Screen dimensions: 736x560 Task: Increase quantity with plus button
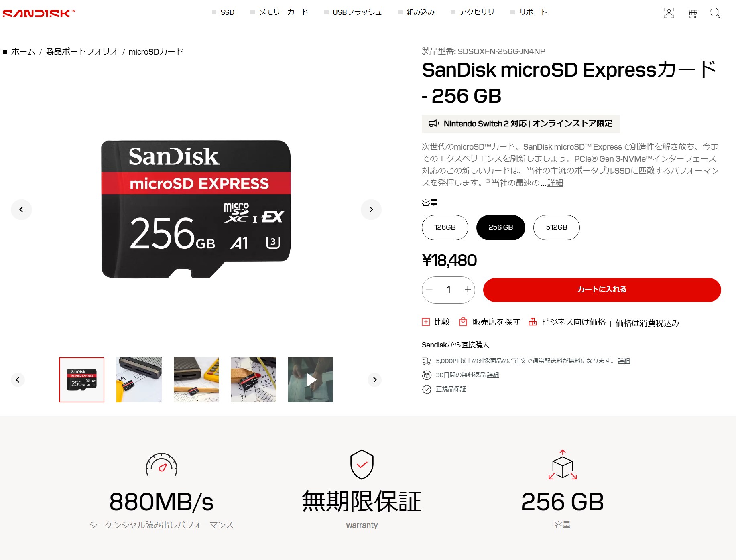[x=468, y=289]
